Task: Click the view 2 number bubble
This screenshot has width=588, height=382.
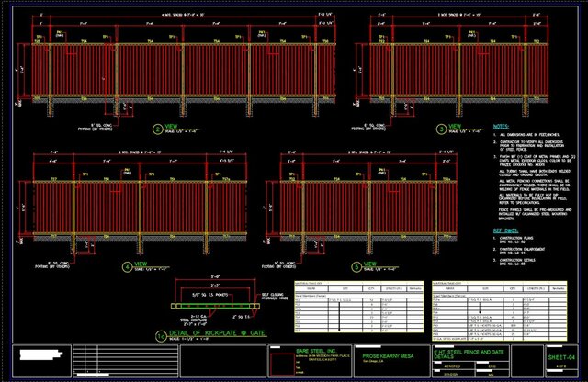Action: 157,129
